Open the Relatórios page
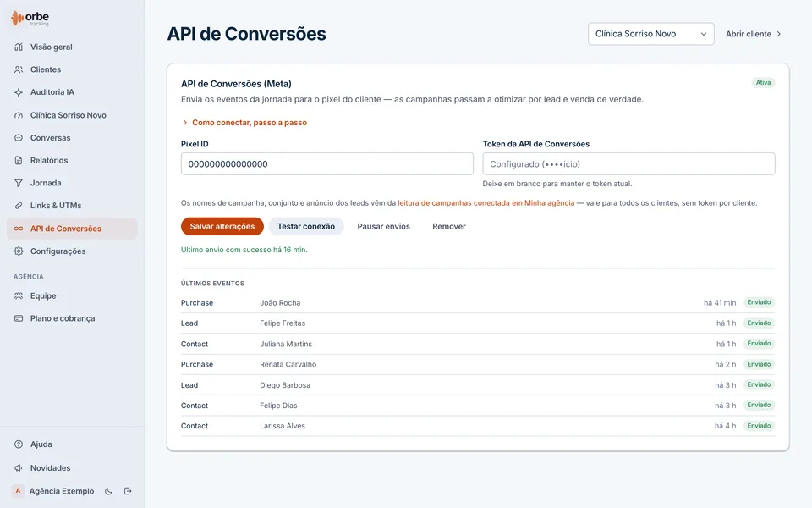The width and height of the screenshot is (812, 508). pos(72,160)
